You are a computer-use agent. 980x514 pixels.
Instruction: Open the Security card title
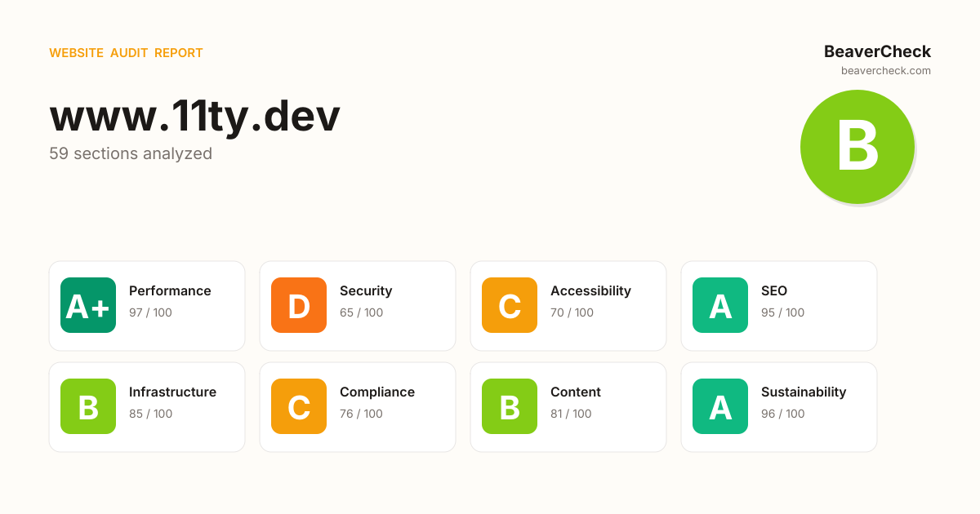366,291
